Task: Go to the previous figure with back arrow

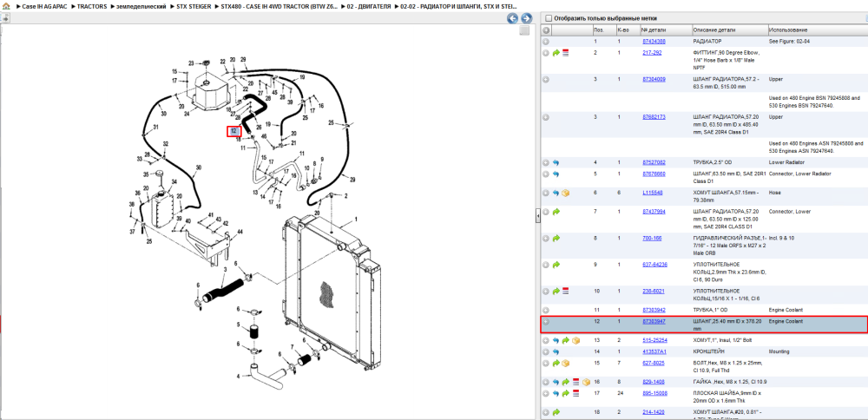Action: [513, 18]
